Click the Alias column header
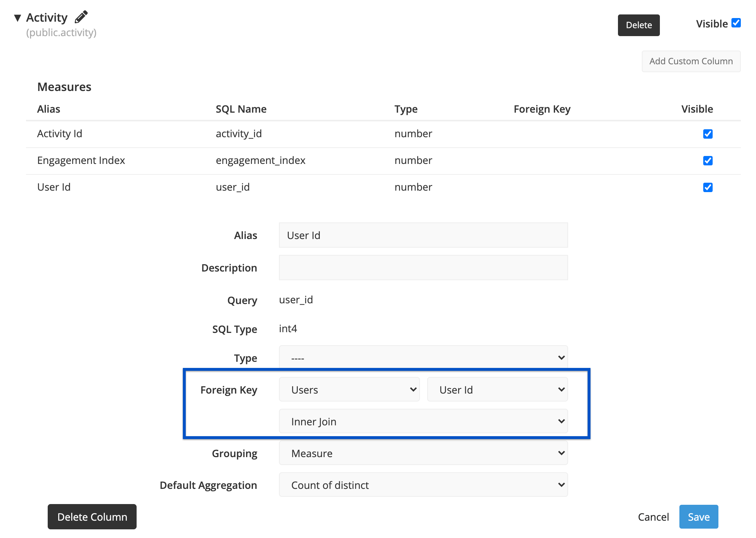 (x=49, y=109)
